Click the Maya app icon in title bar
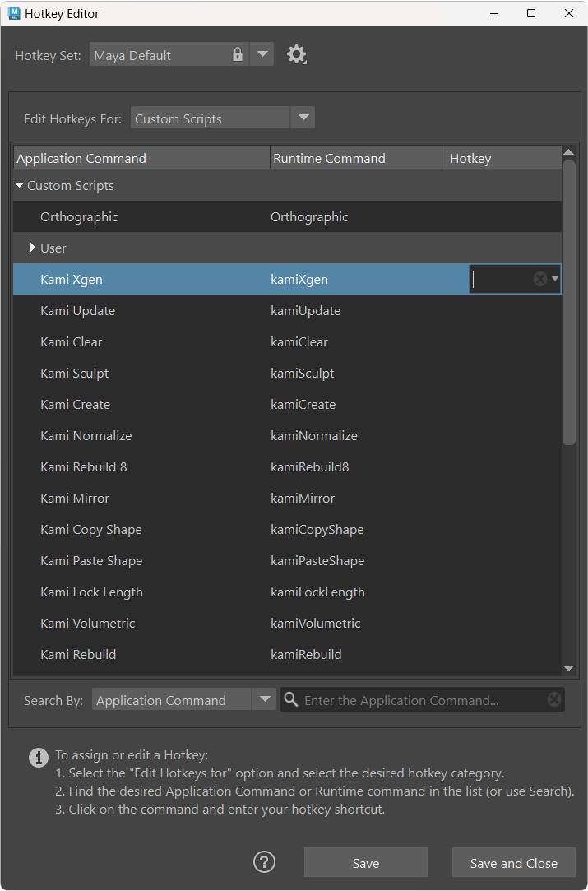The image size is (588, 891). click(x=14, y=13)
